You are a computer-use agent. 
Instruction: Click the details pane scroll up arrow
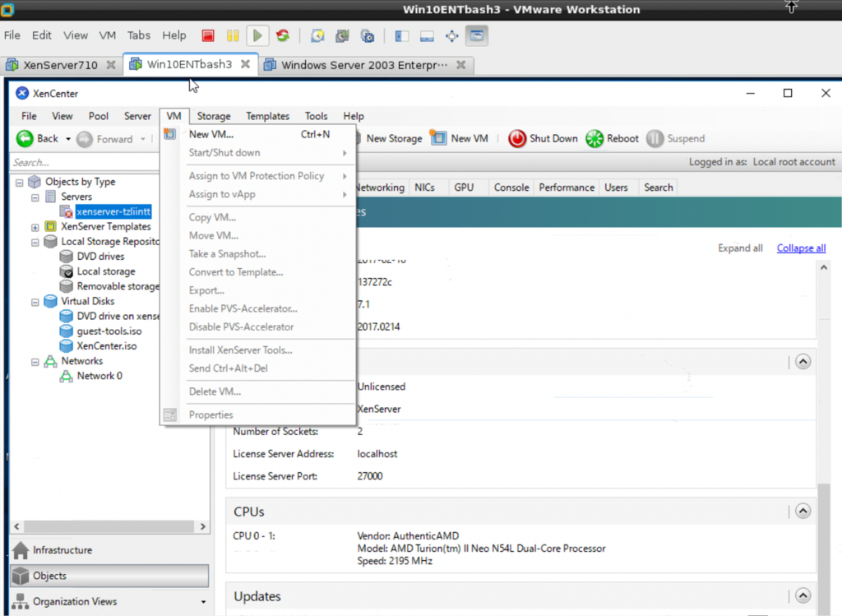click(x=824, y=267)
